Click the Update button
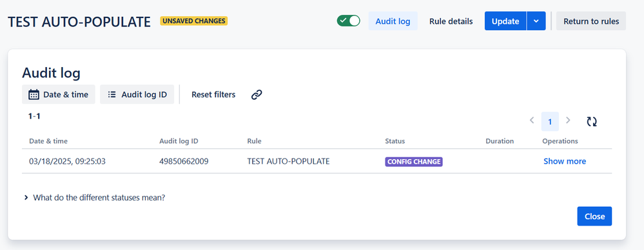This screenshot has width=644, height=250. tap(505, 21)
